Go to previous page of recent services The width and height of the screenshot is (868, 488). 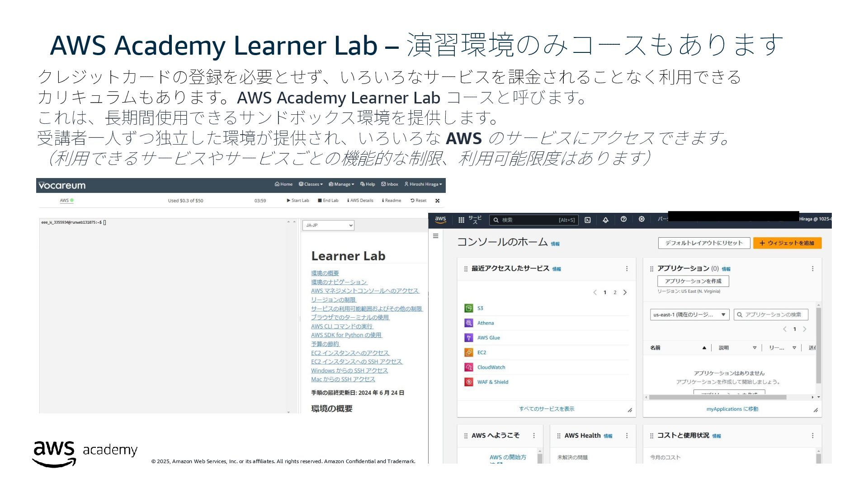595,292
